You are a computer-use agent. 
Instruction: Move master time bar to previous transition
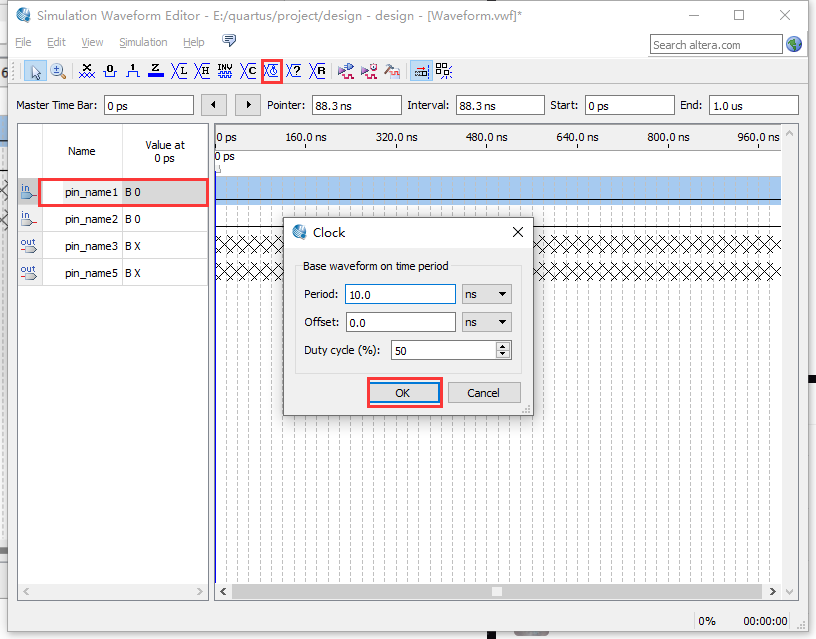click(213, 105)
